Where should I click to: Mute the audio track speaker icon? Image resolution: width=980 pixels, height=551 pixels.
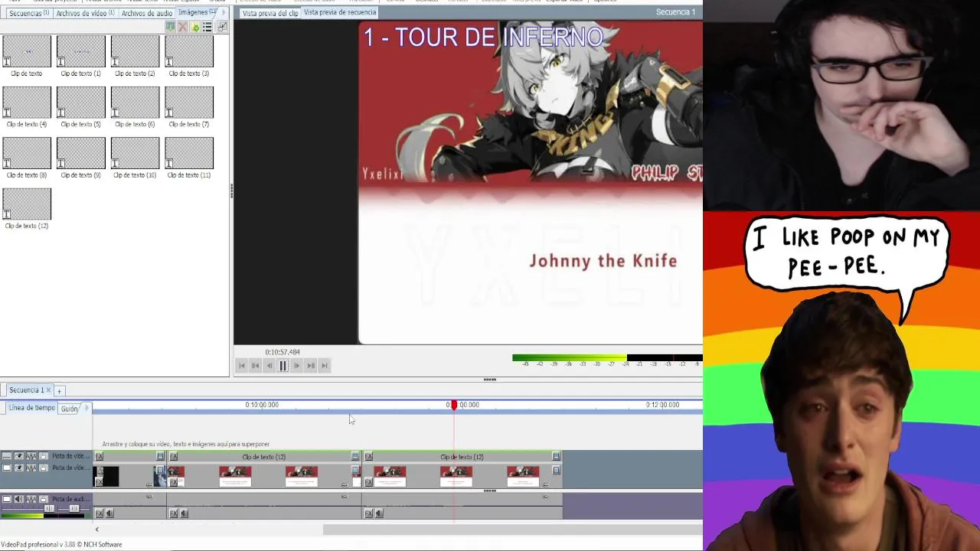pyautogui.click(x=19, y=499)
